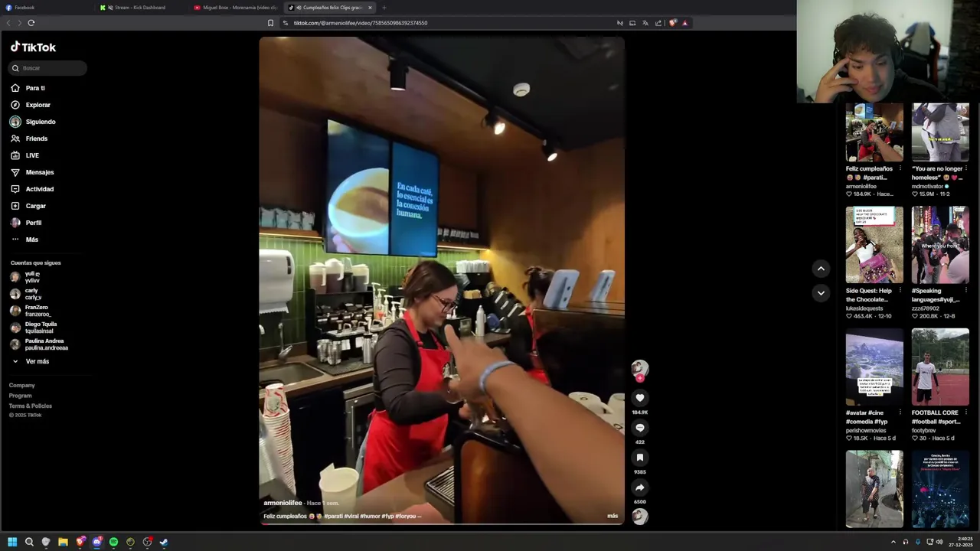Expand the Company footer section
Screen dimensions: 980x551
pyautogui.click(x=21, y=386)
